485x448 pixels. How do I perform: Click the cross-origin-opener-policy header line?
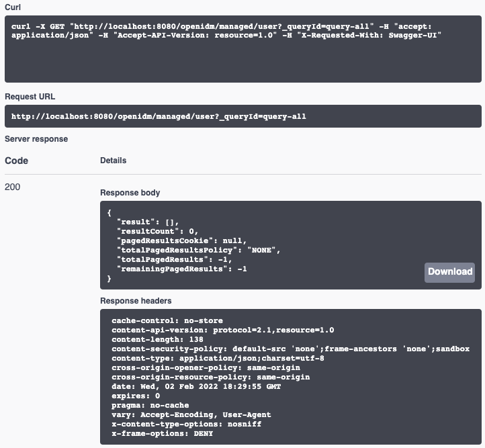tap(206, 367)
